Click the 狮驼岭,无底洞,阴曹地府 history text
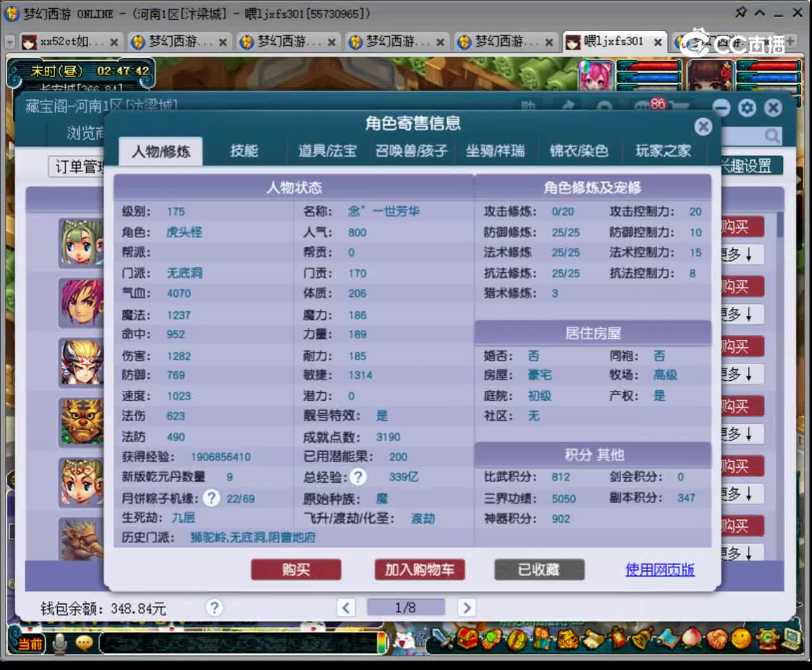The height and width of the screenshot is (670, 812). click(x=252, y=538)
